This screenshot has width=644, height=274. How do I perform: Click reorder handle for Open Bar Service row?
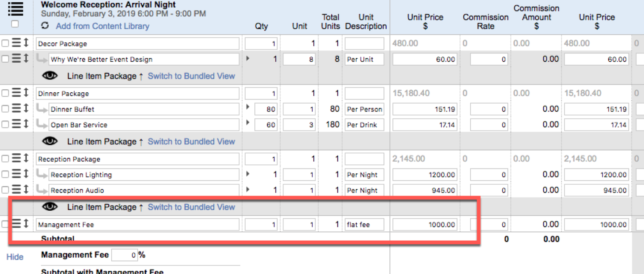pyautogui.click(x=16, y=124)
